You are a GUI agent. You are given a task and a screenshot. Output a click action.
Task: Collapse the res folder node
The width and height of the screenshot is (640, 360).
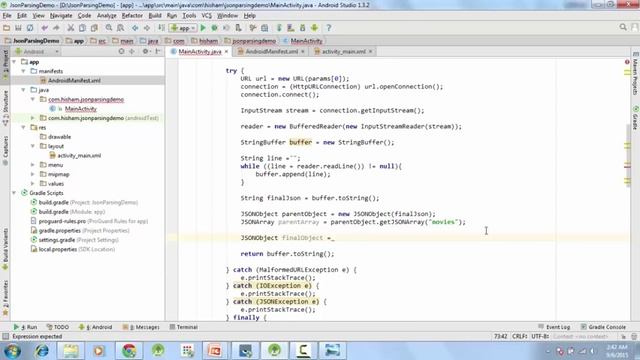[24, 127]
